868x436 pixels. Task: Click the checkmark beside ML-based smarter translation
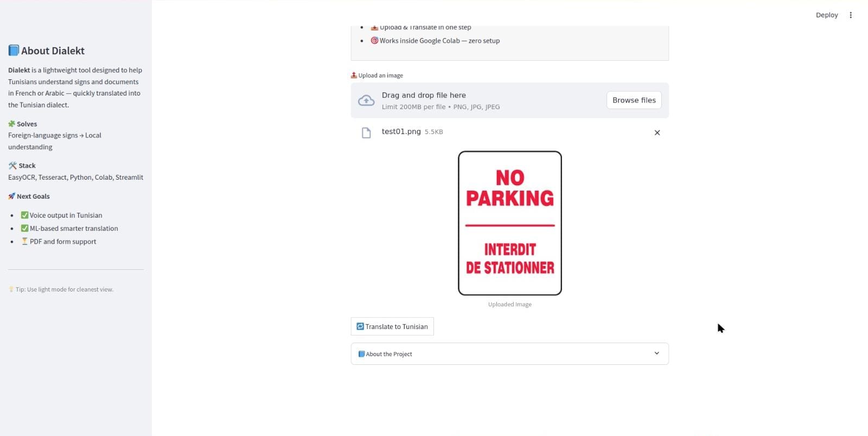click(x=24, y=228)
